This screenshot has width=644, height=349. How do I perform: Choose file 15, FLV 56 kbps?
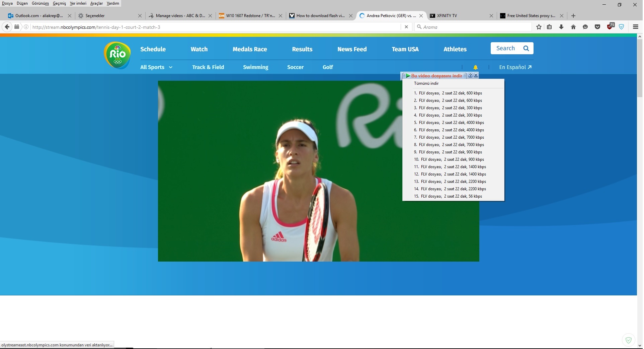[453, 196]
